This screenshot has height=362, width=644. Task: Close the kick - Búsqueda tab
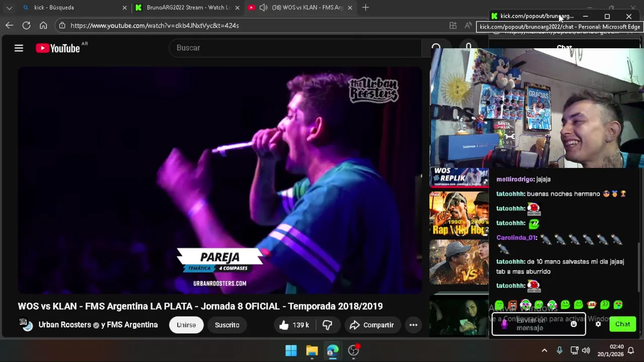pos(124,8)
